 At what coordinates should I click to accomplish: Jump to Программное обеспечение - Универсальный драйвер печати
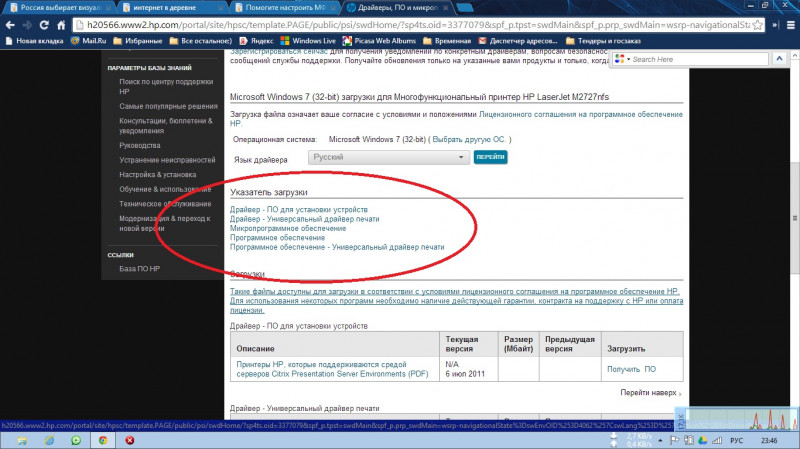click(337, 247)
